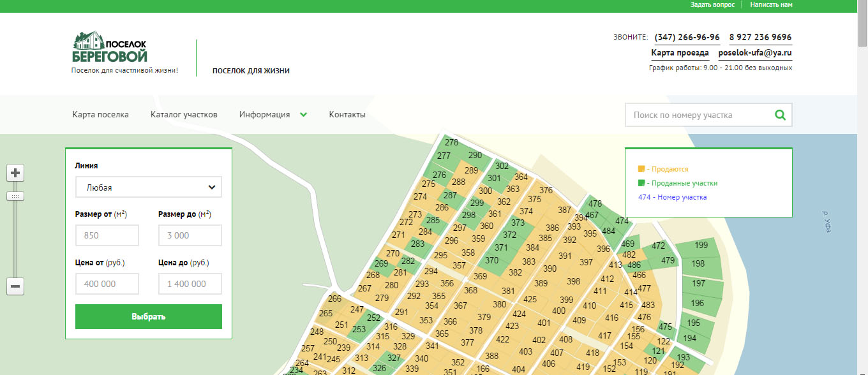Viewport: 868px width, 375px height.
Task: Click the green Проданные участки legend swatch
Action: pos(641,183)
